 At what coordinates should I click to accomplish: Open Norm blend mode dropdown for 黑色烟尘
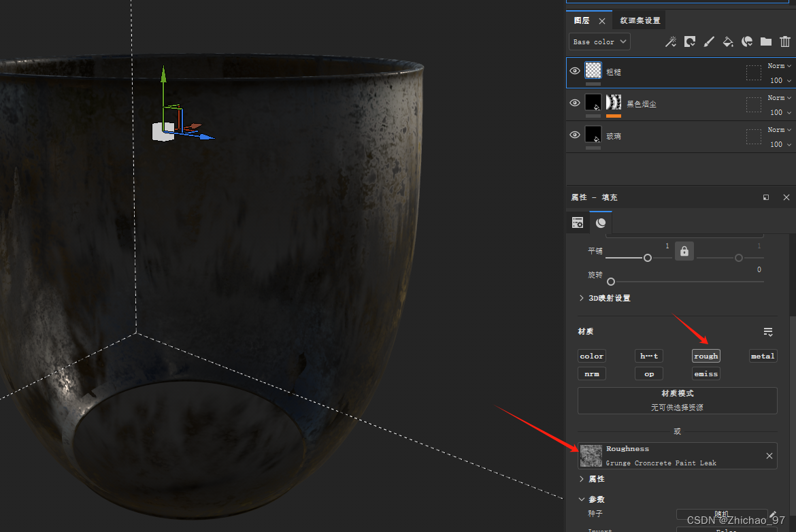click(x=779, y=98)
